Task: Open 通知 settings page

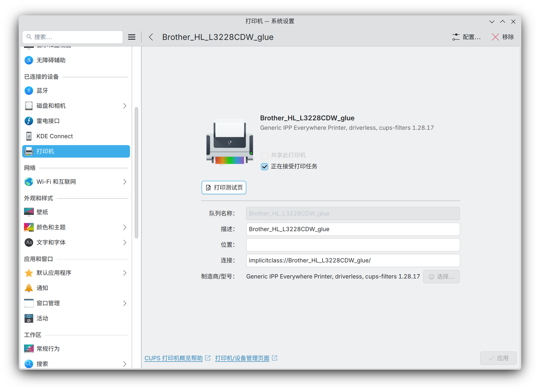Action: coord(76,288)
